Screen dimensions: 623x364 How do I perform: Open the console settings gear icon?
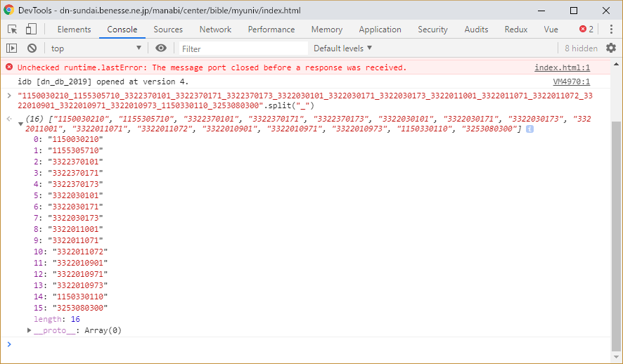610,48
